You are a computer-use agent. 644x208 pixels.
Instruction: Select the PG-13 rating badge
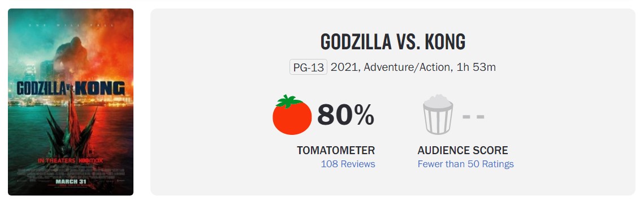point(308,67)
